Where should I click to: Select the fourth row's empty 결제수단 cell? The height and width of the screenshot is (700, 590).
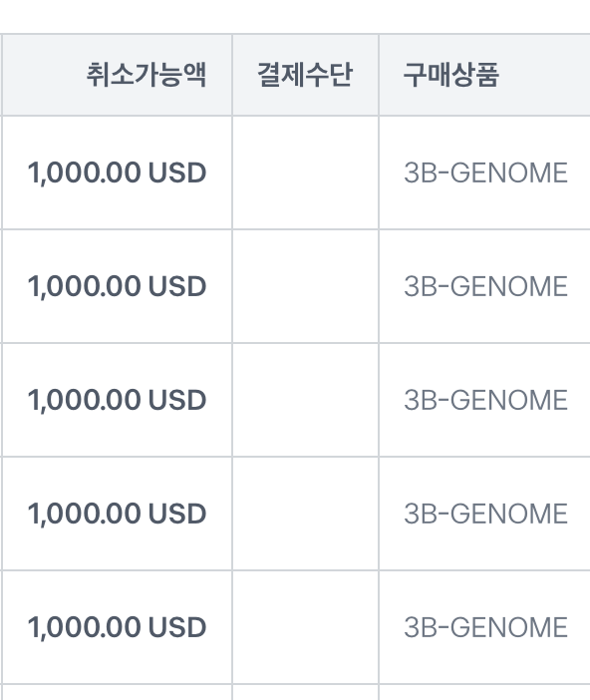pyautogui.click(x=305, y=514)
